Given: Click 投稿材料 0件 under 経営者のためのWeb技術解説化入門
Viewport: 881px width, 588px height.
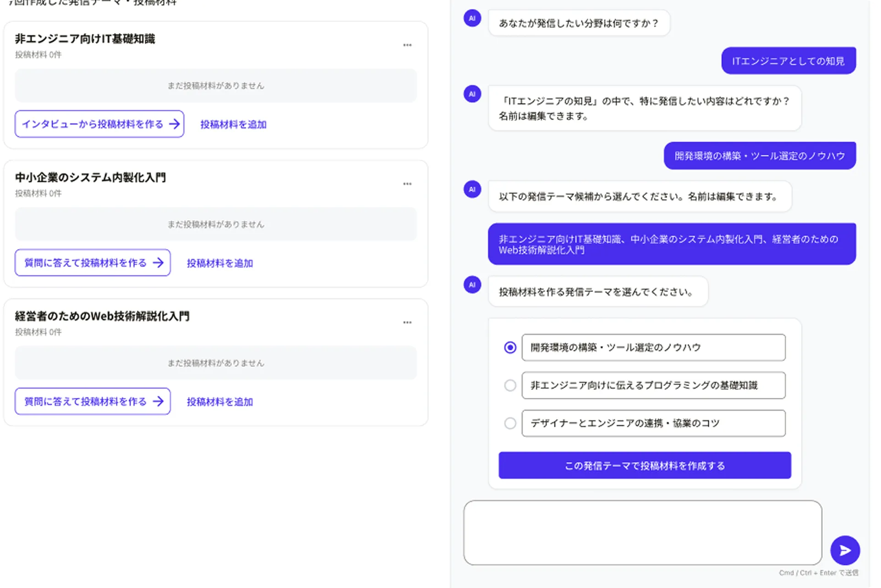Looking at the screenshot, I should pos(38,332).
